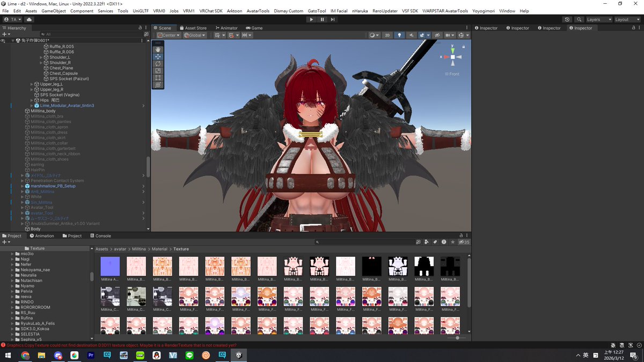Select the Scale tool
Viewport: 644px width, 362px height.
[x=158, y=71]
